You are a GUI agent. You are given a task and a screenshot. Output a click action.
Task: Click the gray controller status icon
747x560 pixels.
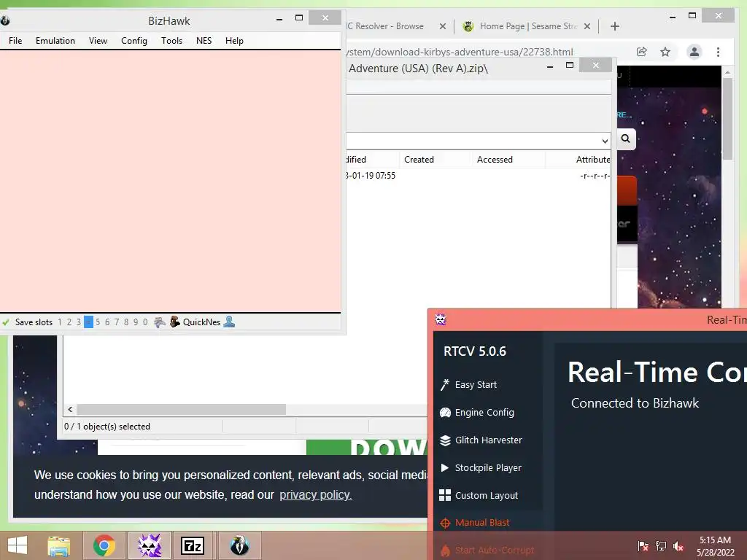point(160,322)
